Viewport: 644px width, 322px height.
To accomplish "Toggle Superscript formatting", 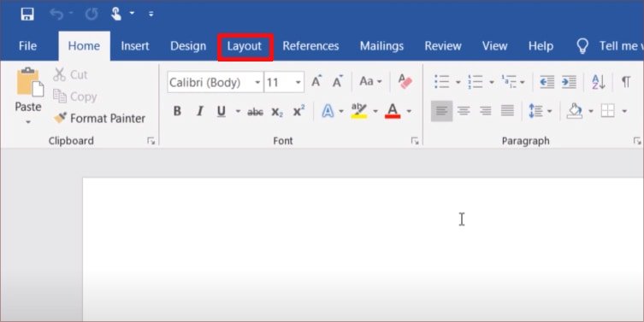I will (299, 111).
